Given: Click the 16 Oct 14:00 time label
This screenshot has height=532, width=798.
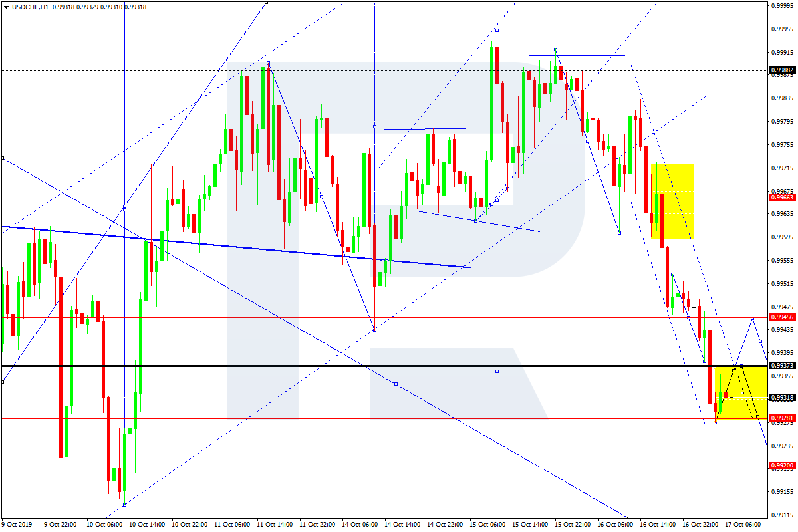Looking at the screenshot, I should pyautogui.click(x=656, y=525).
